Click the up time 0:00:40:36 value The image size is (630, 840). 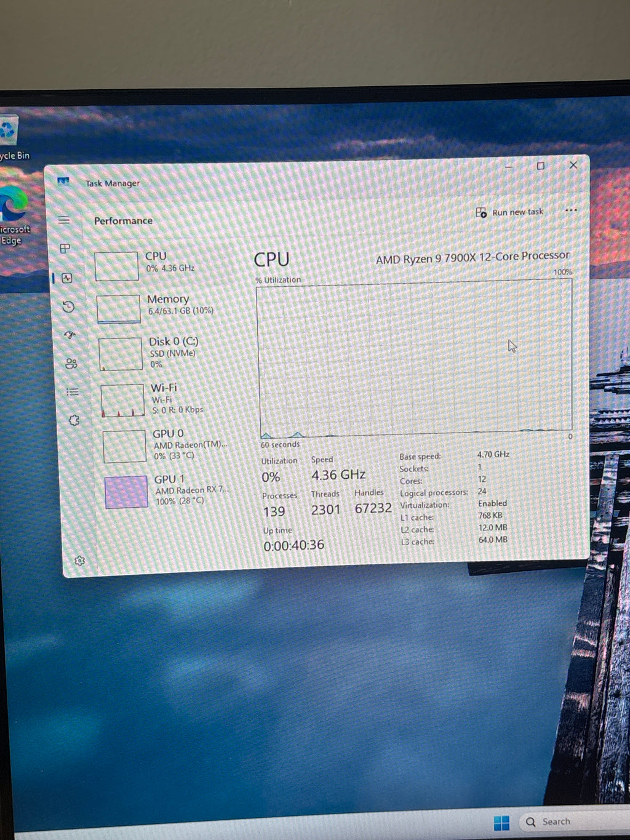[293, 545]
